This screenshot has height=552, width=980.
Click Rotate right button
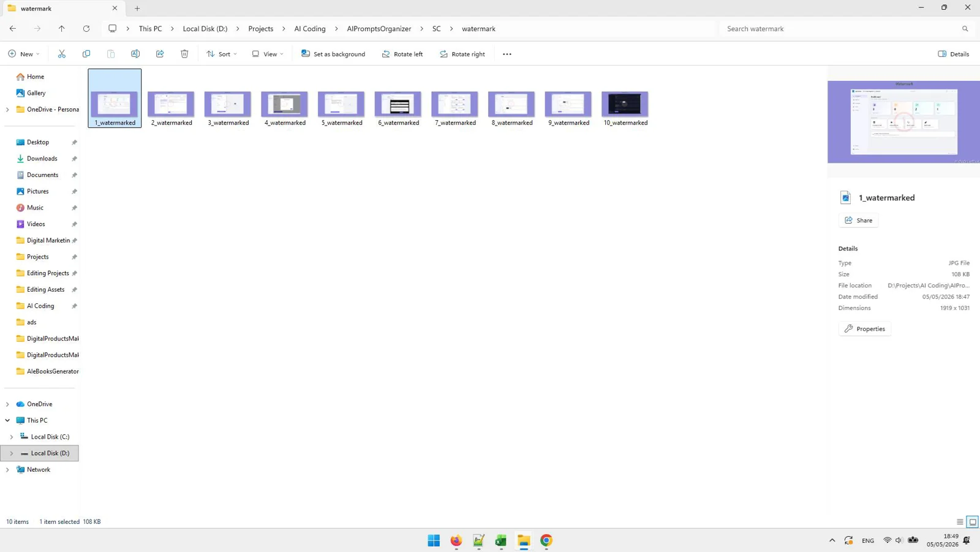pyautogui.click(x=462, y=54)
